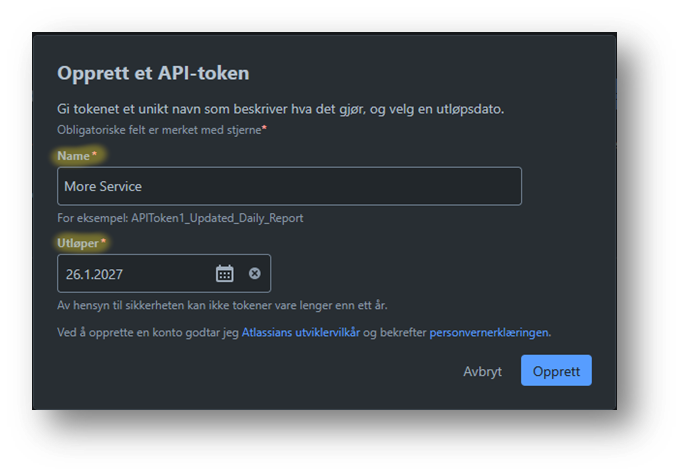Click the highlighted Name field label
The width and height of the screenshot is (682, 475).
(73, 156)
